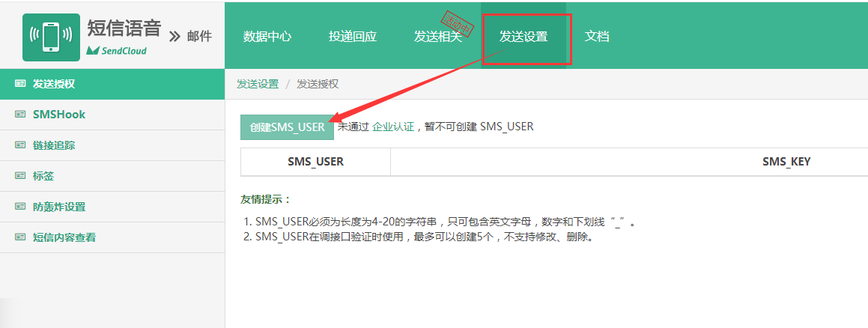868x328 pixels.
Task: Click the SendCloud logo text
Action: pyautogui.click(x=117, y=51)
